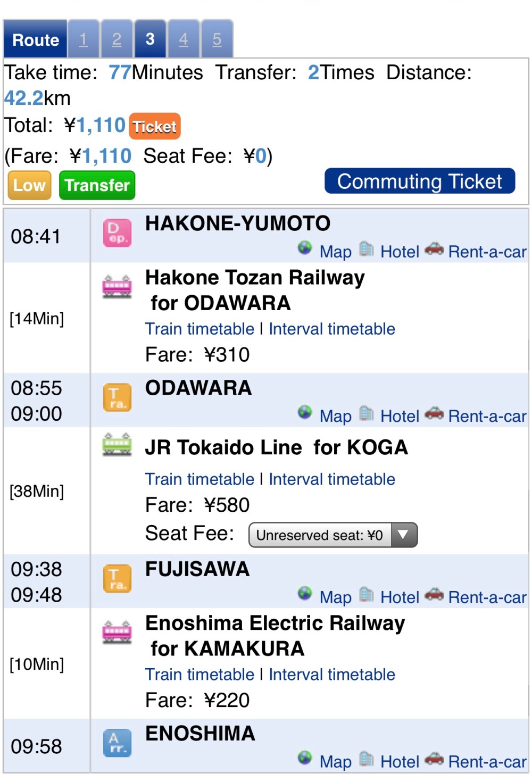
Task: Click the Arr. arrival icon at Enoshima
Action: pos(117,743)
